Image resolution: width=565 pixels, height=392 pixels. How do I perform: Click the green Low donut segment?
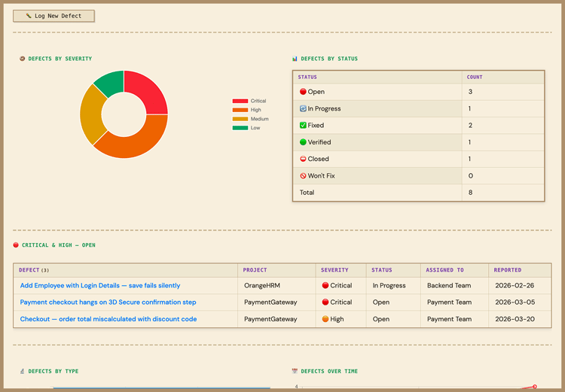point(111,82)
